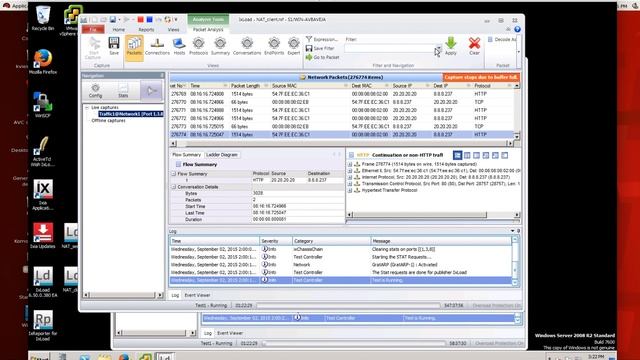Open the Connections view
The image size is (640, 360).
[157, 46]
